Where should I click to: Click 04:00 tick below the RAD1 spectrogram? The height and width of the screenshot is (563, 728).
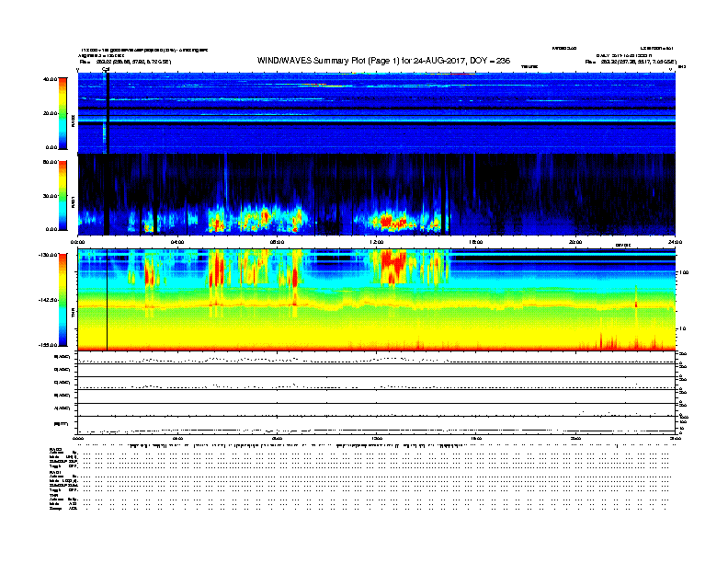[177, 242]
